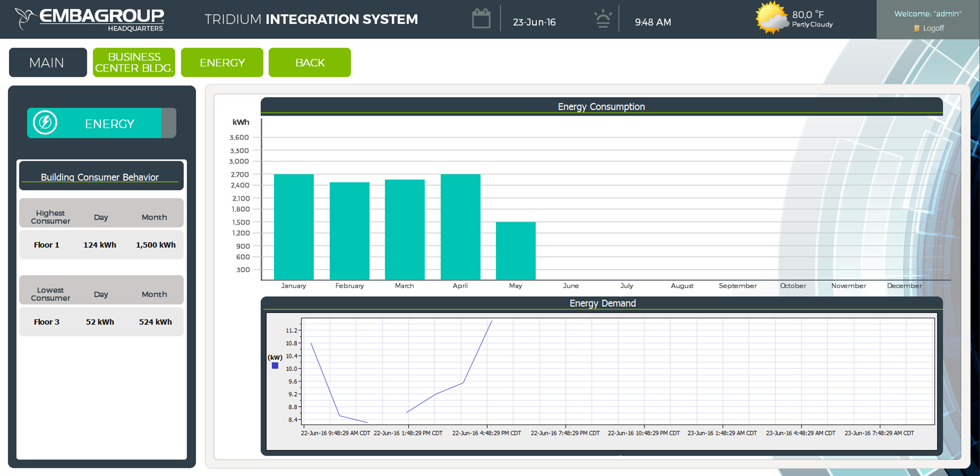Open BUSINESS CENTER BLDG. page
This screenshot has height=476, width=980.
tap(134, 63)
